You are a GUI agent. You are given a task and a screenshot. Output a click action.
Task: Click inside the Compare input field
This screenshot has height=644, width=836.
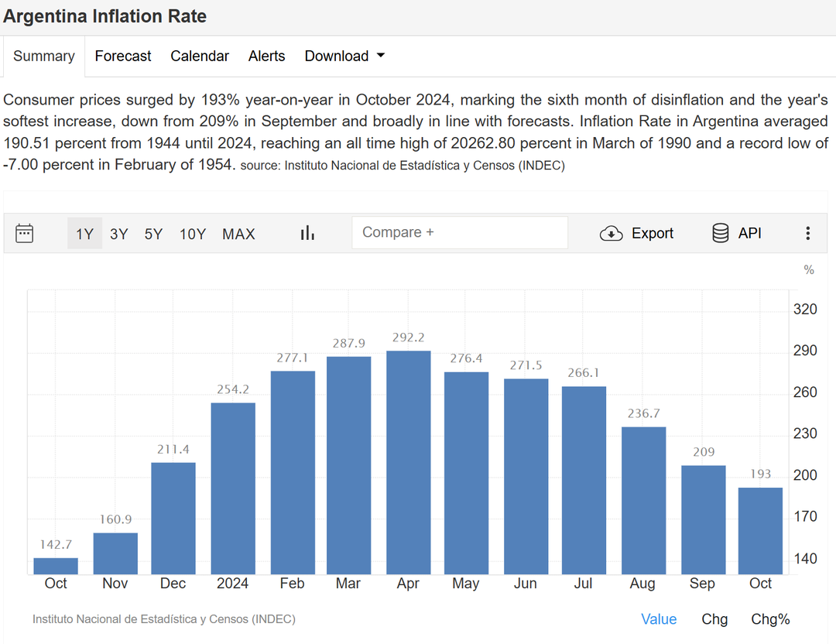(459, 232)
